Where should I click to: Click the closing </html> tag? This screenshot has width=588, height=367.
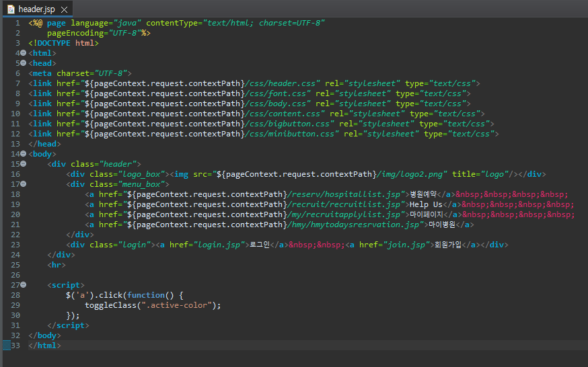pyautogui.click(x=44, y=345)
